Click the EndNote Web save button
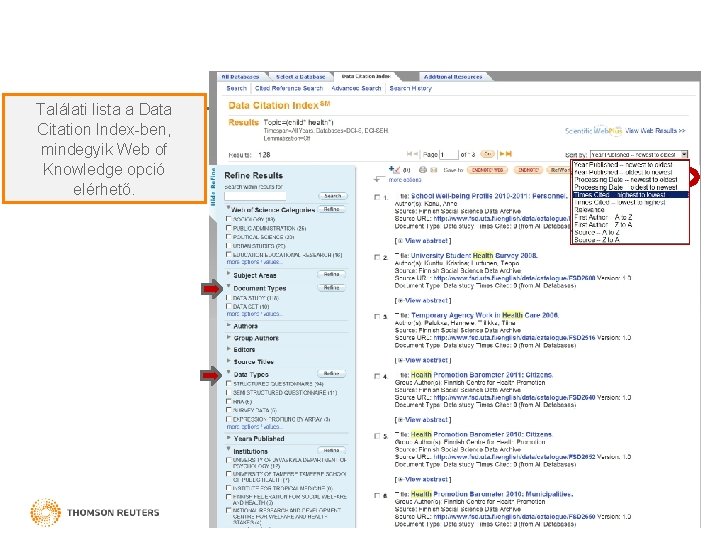 click(x=487, y=170)
